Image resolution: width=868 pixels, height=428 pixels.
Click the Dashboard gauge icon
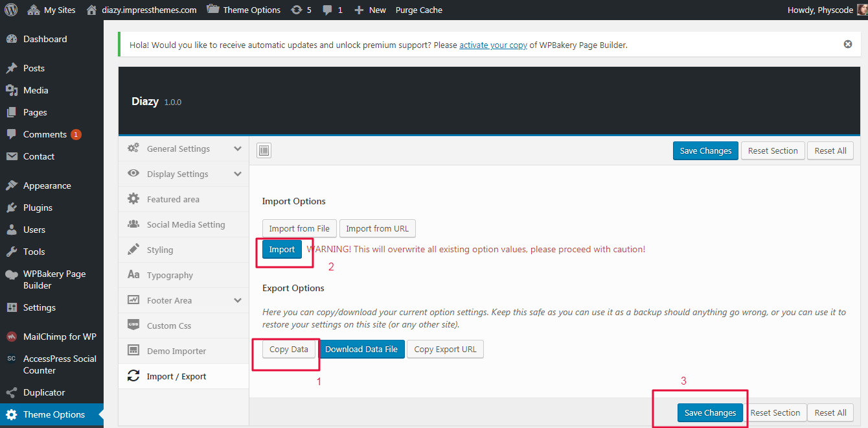(x=12, y=39)
